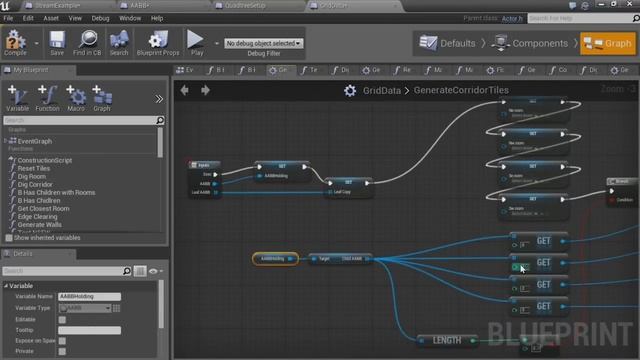
Task: Enable the Editable checkbox
Action: pyautogui.click(x=62, y=320)
